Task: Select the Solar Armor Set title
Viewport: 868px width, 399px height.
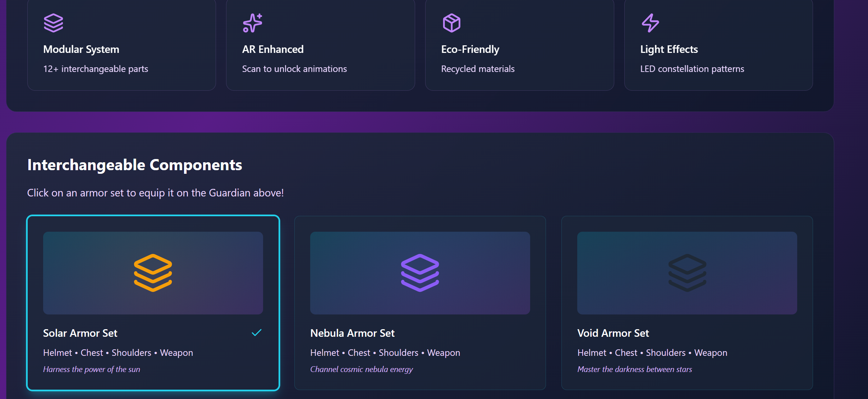Action: 80,333
